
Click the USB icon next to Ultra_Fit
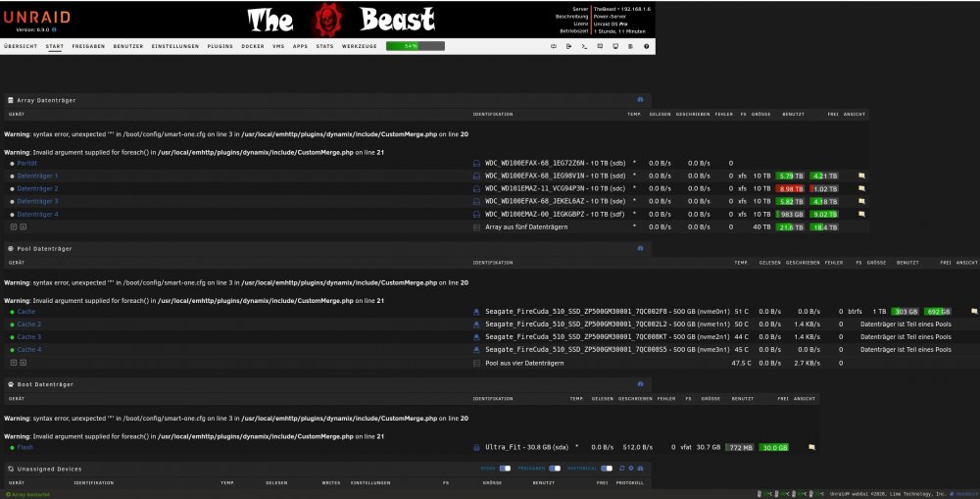[x=476, y=448]
